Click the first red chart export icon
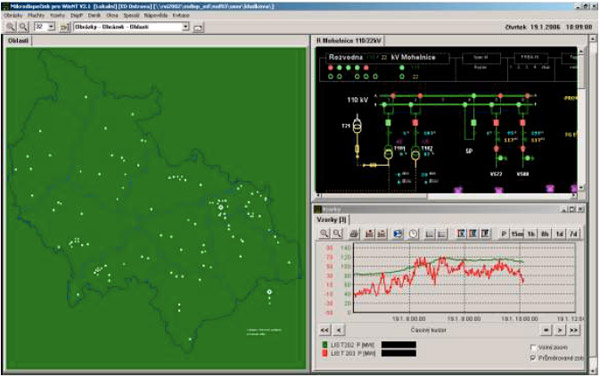Image resolution: width=600 pixels, height=377 pixels. 369,233
